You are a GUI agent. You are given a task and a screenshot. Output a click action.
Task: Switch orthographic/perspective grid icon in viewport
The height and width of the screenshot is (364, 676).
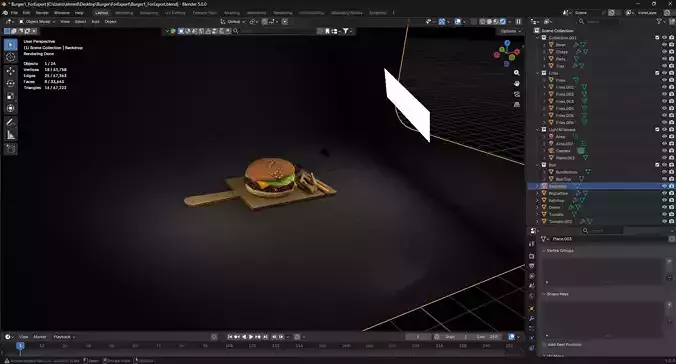coord(516,104)
